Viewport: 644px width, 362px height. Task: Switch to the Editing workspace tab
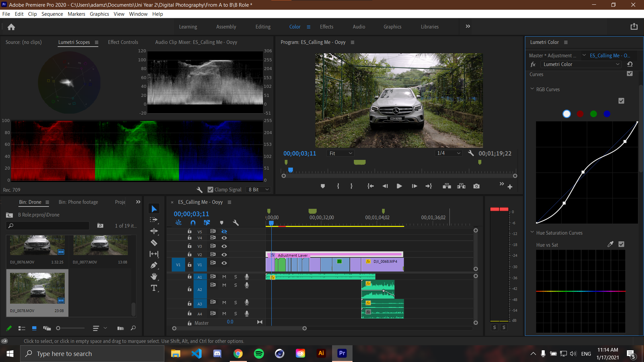point(263,27)
